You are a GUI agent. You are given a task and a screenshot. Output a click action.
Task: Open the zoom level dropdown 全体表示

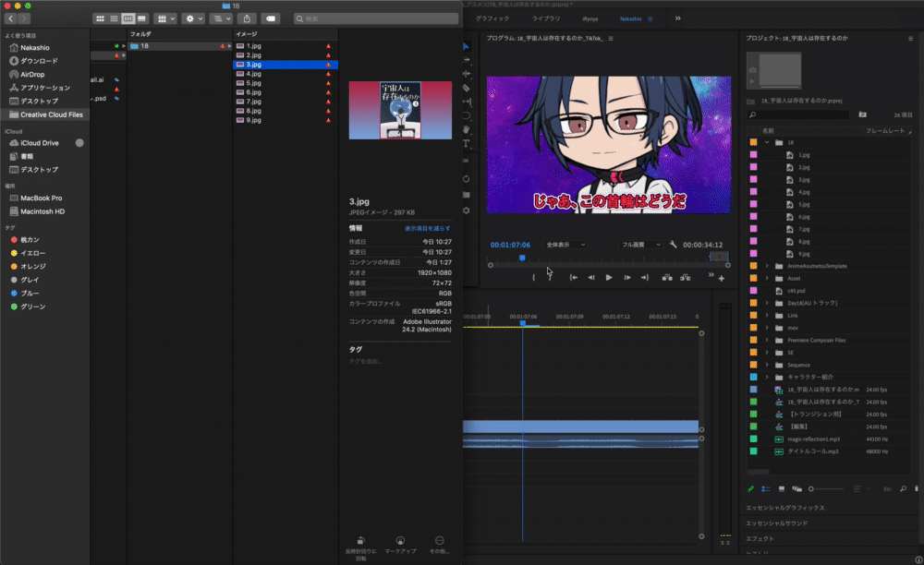[x=565, y=245]
